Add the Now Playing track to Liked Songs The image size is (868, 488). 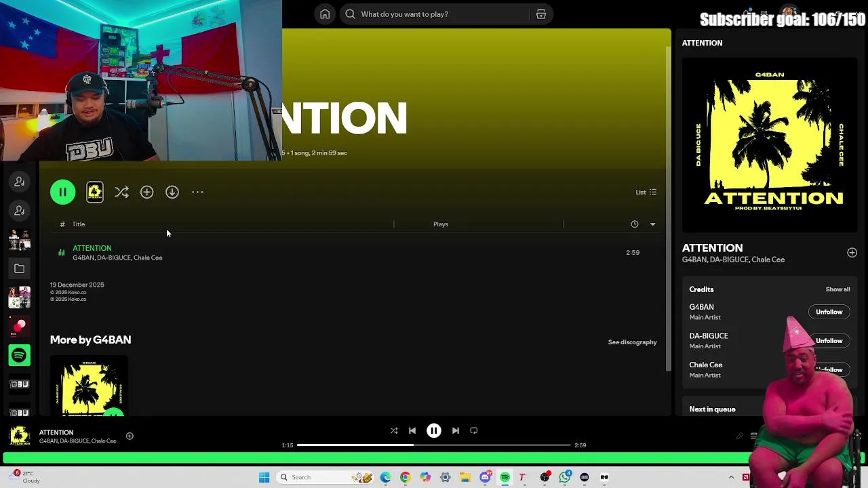click(x=852, y=253)
